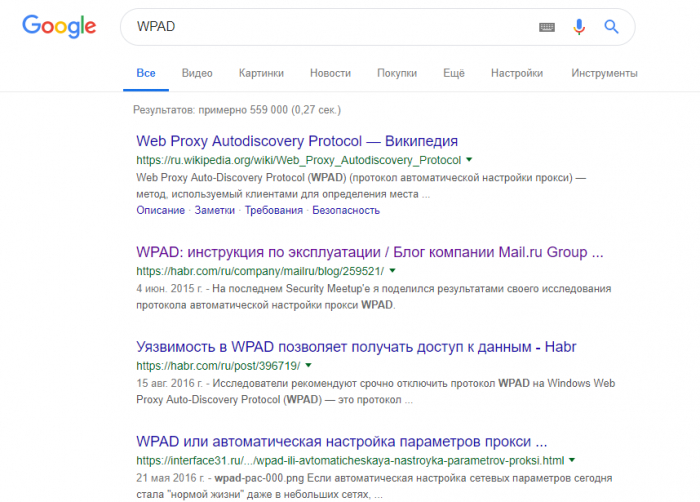
Task: Open Настройки search settings
Action: point(517,73)
